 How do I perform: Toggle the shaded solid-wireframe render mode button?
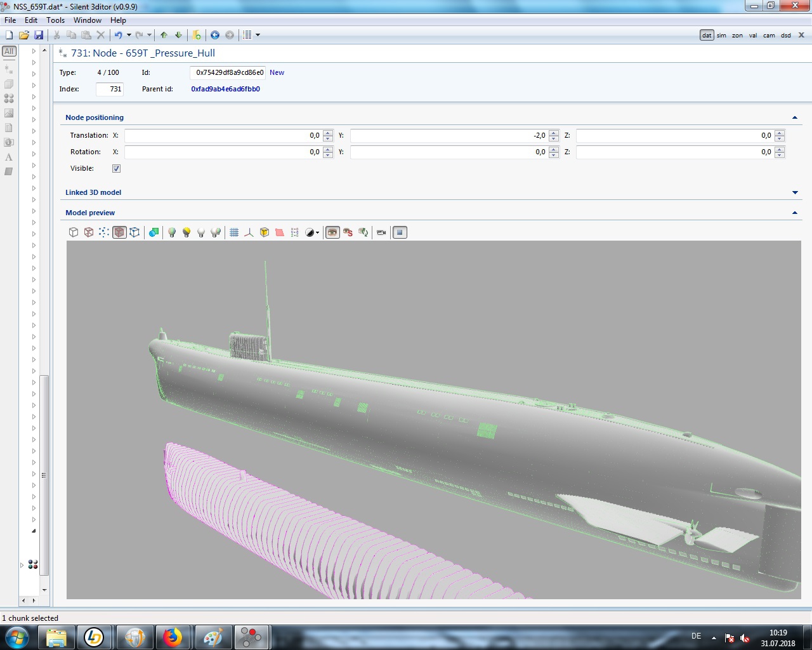119,232
